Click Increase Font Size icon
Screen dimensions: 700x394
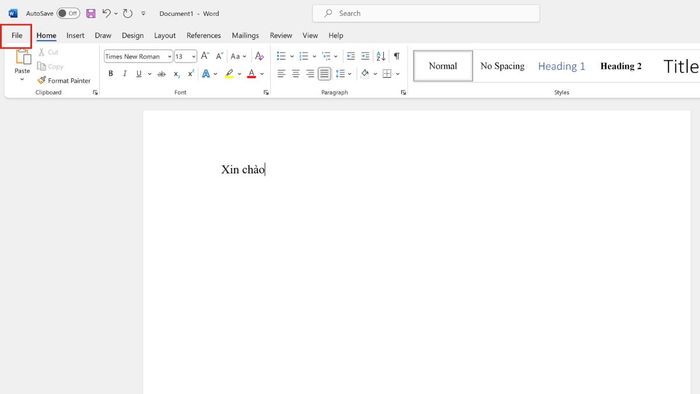[x=205, y=56]
